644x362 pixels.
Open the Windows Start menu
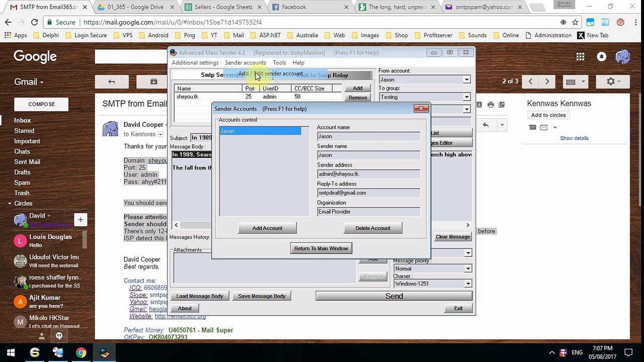(x=11, y=352)
